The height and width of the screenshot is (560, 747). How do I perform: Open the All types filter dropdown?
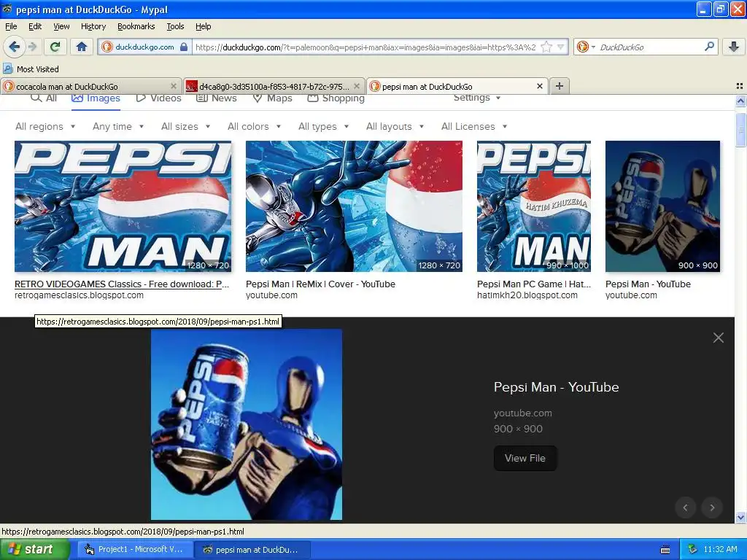[x=323, y=126]
